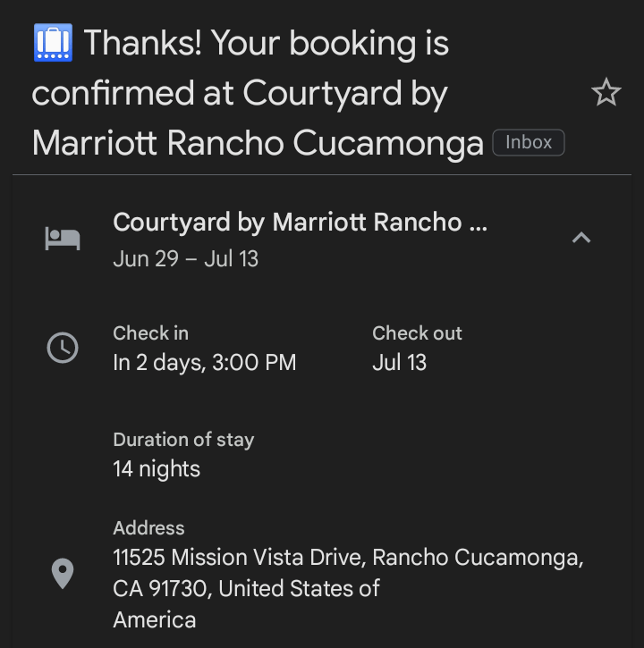Click the "Thanks! Your booking is" subject line
Image resolution: width=644 pixels, height=648 pixels.
[x=266, y=43]
